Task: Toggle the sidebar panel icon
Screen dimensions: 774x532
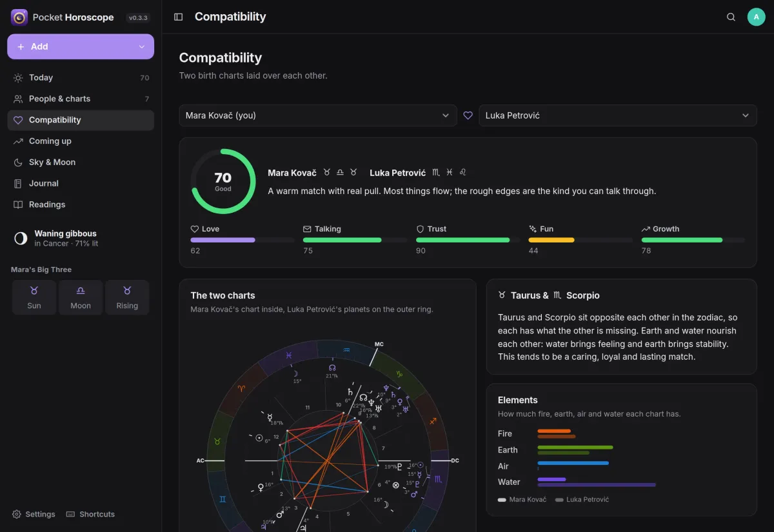Action: click(x=179, y=17)
